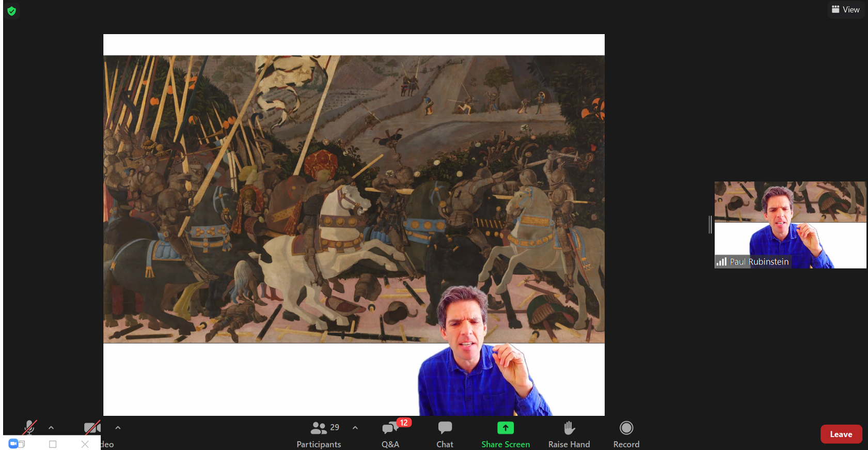Open the Q&A panel
Image resolution: width=868 pixels, height=450 pixels.
tap(390, 434)
